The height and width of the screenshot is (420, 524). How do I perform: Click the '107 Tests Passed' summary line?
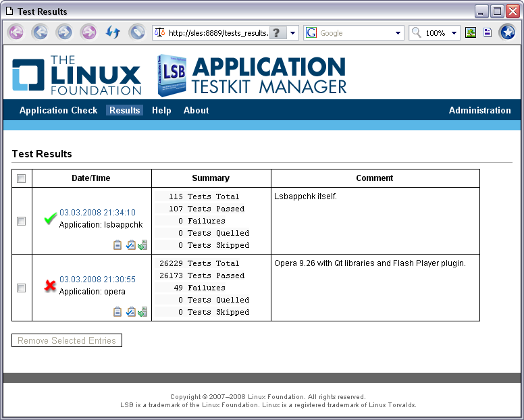[207, 209]
